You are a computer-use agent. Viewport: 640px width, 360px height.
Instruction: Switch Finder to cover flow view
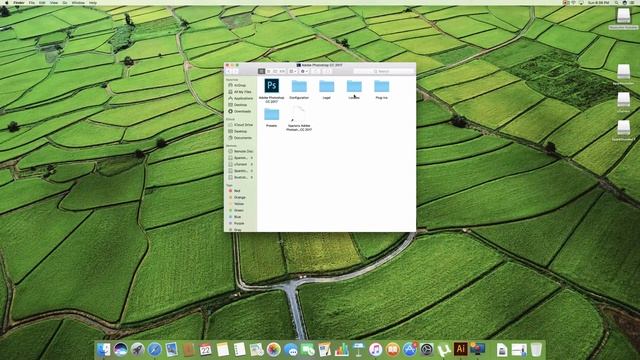tap(282, 71)
